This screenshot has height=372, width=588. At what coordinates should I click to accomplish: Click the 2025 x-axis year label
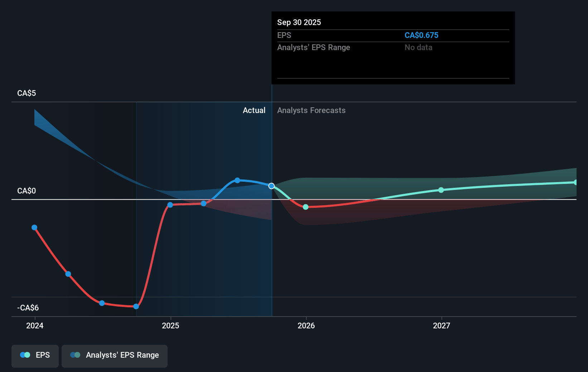point(170,325)
